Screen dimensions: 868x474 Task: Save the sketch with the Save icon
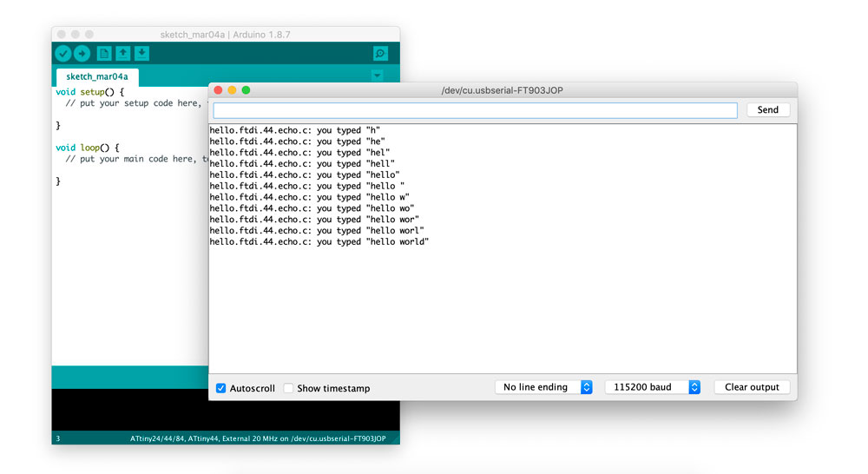click(141, 54)
